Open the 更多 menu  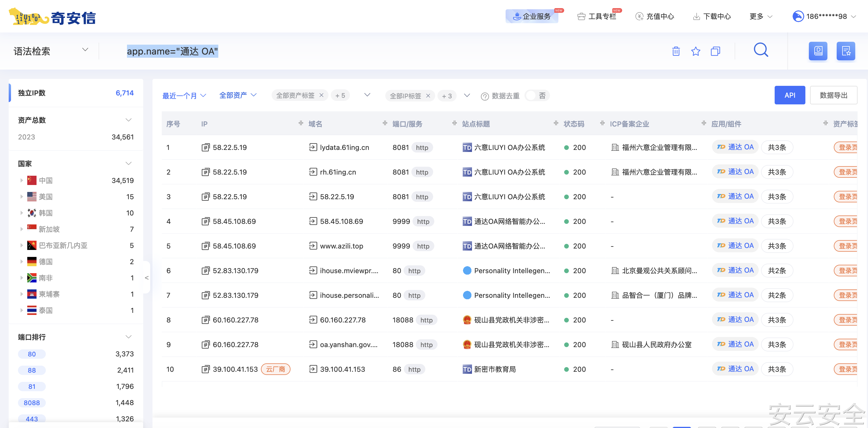tap(760, 16)
